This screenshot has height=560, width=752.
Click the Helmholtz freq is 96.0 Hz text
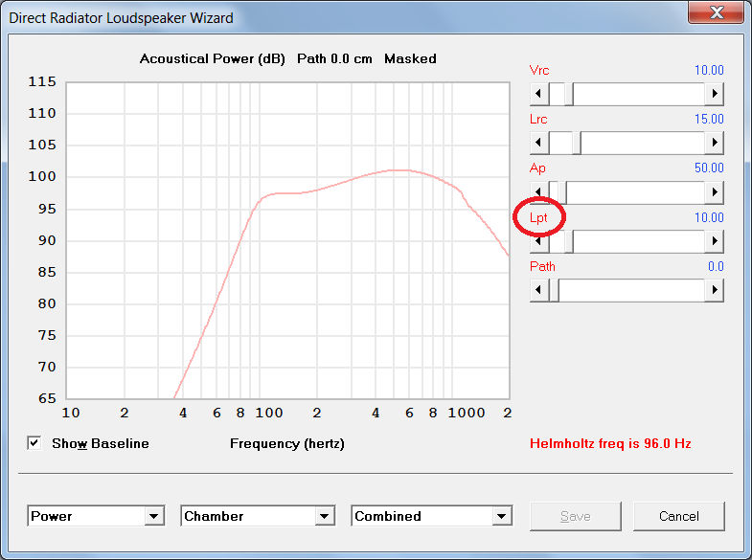610,443
